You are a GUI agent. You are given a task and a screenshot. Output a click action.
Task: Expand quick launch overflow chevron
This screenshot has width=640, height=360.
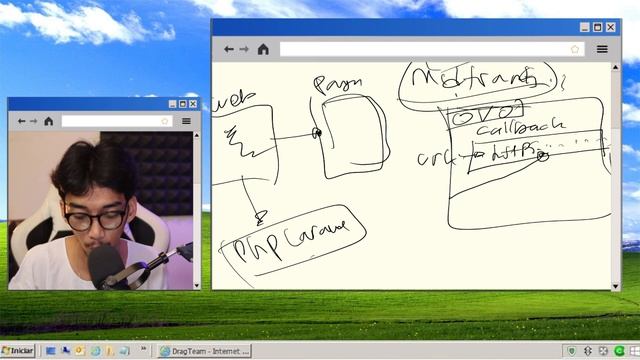[143, 349]
